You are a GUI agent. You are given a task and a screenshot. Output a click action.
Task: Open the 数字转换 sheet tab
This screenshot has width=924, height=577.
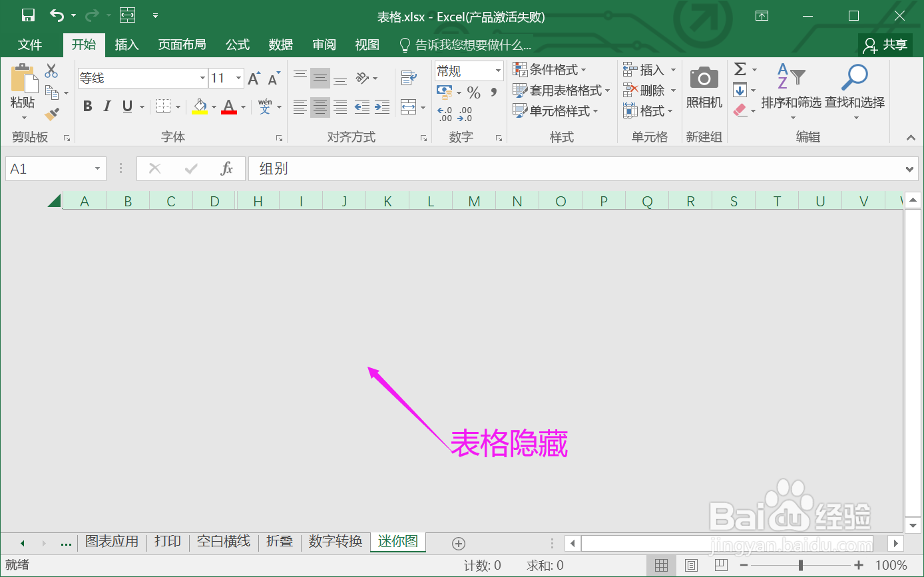tap(335, 542)
